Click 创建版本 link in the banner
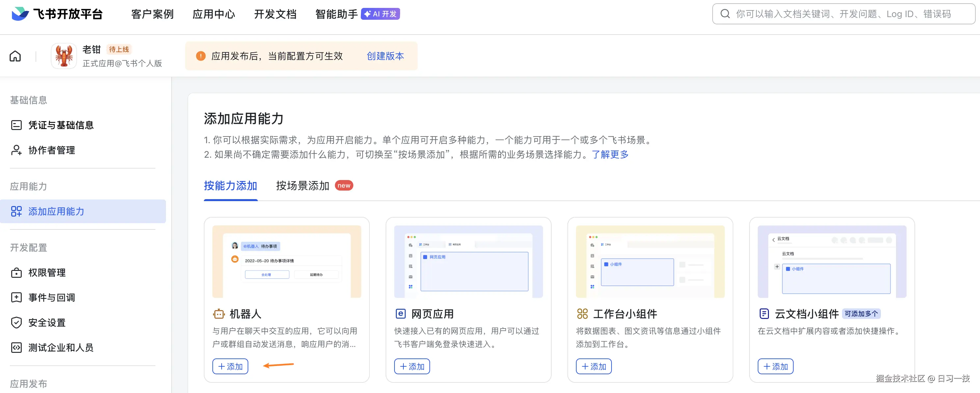Image resolution: width=980 pixels, height=393 pixels. (x=385, y=56)
